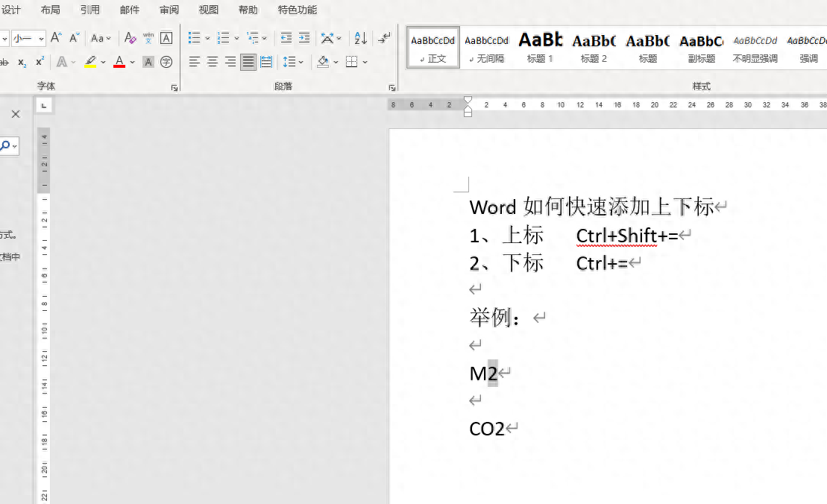Increase font size with the grow font icon
The height and width of the screenshot is (504, 827).
click(56, 38)
